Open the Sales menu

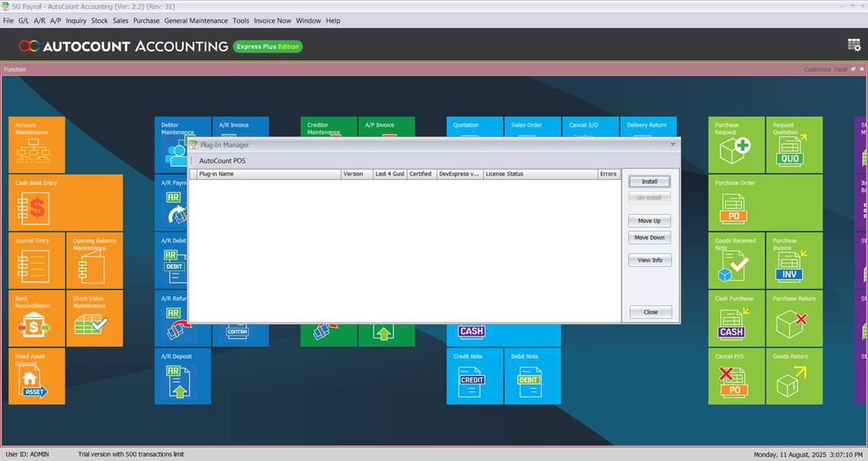[121, 21]
